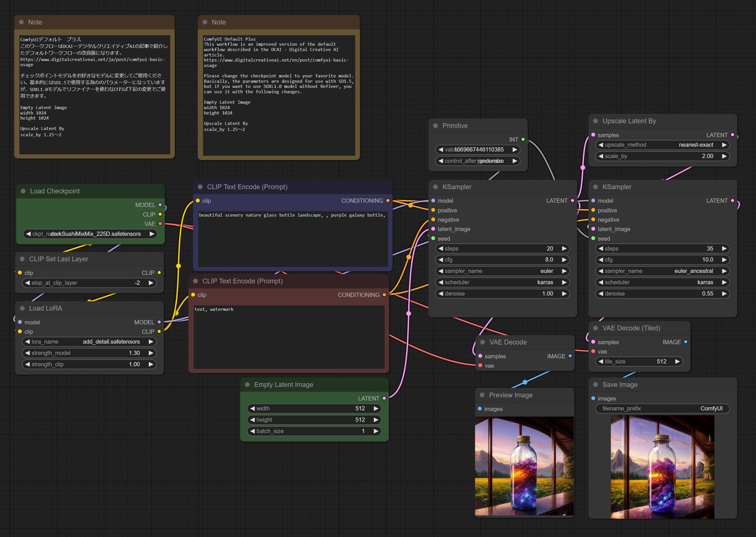Click the Load Checkpoint VAE output socket
The height and width of the screenshot is (537, 756).
[160, 224]
